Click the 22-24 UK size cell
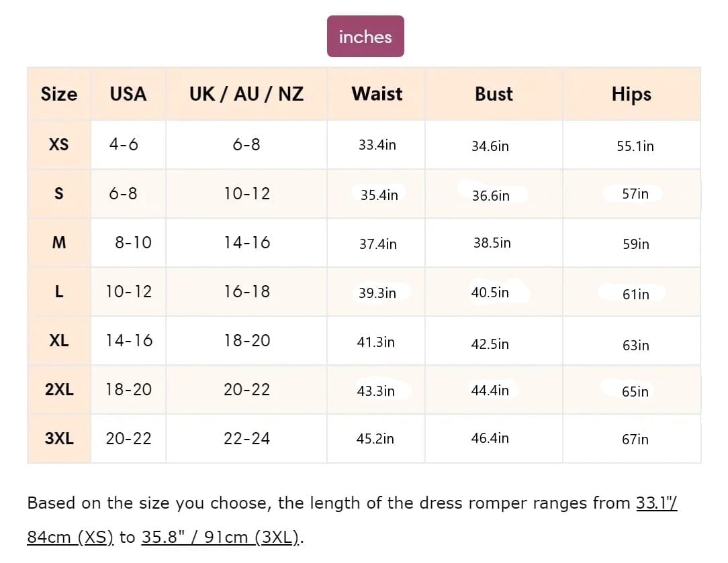 246,438
